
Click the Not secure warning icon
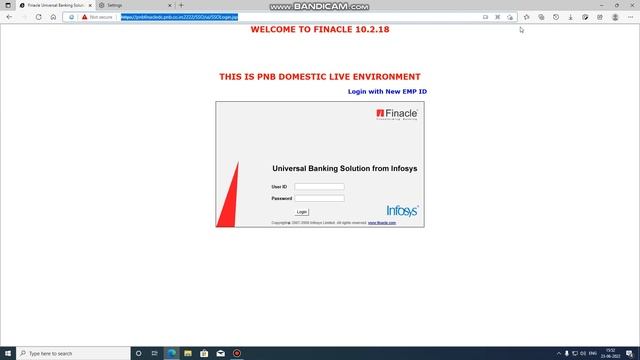84,17
